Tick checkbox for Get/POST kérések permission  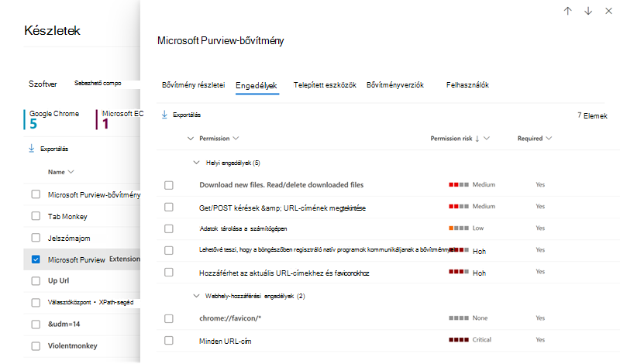point(169,207)
